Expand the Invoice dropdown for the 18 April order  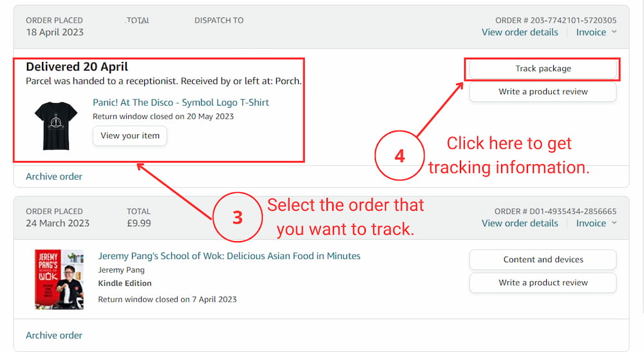click(596, 32)
